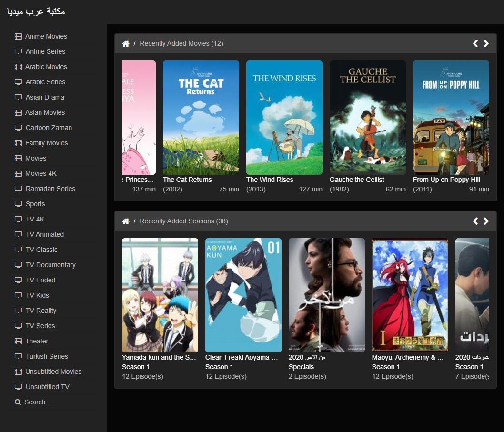Open the Arabic Series library
Image resolution: width=504 pixels, height=432 pixels.
(x=45, y=82)
